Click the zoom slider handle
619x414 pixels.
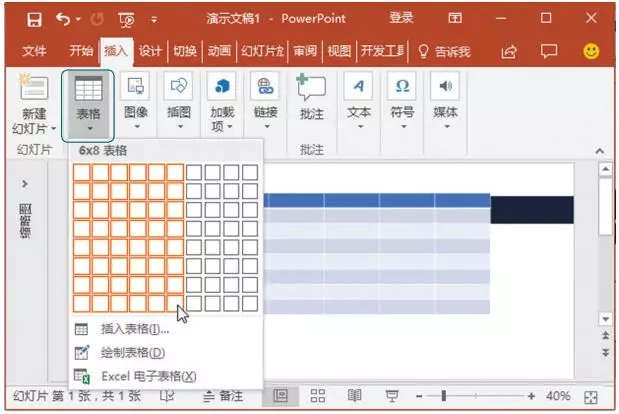pos(444,396)
